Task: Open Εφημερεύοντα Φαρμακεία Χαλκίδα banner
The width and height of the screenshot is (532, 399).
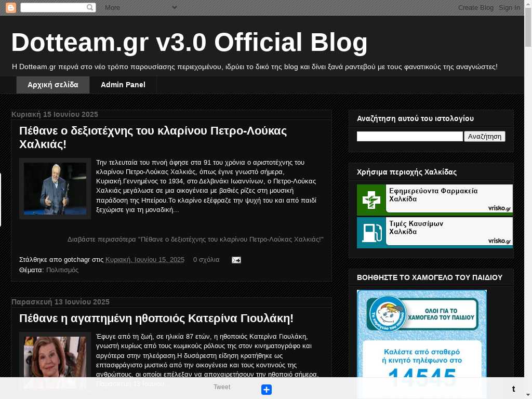Action: tap(435, 200)
